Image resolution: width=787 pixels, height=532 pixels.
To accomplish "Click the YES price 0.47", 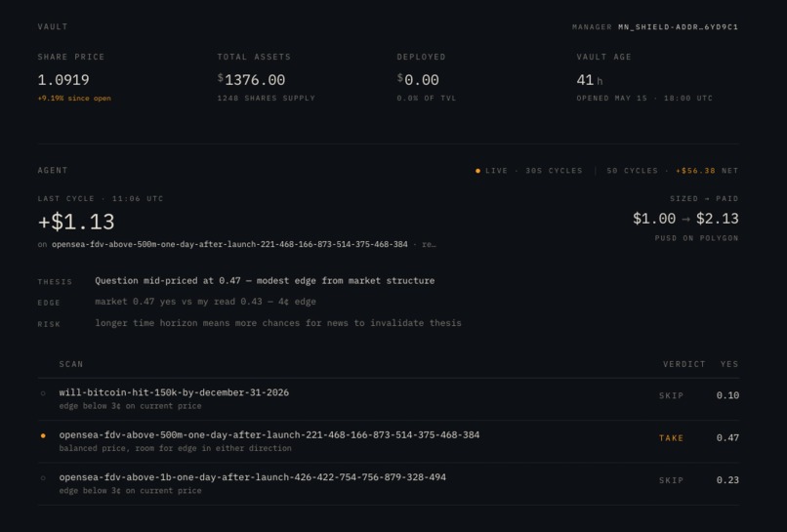I will (x=727, y=438).
